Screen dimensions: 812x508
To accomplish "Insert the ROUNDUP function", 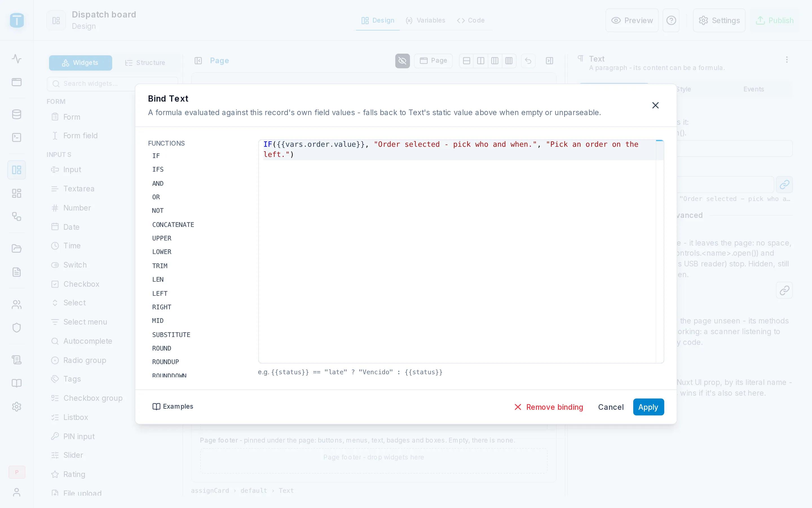I will coord(166,362).
